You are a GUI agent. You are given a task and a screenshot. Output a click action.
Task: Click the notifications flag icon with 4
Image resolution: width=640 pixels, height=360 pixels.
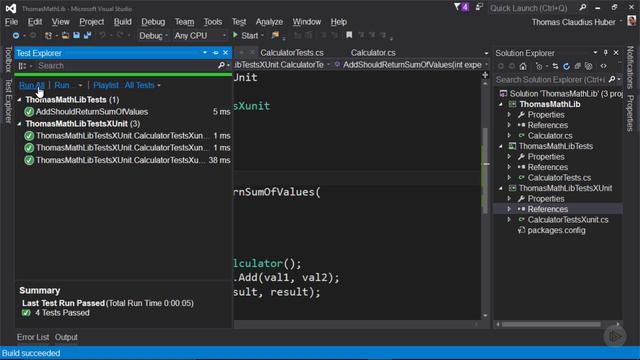click(461, 7)
